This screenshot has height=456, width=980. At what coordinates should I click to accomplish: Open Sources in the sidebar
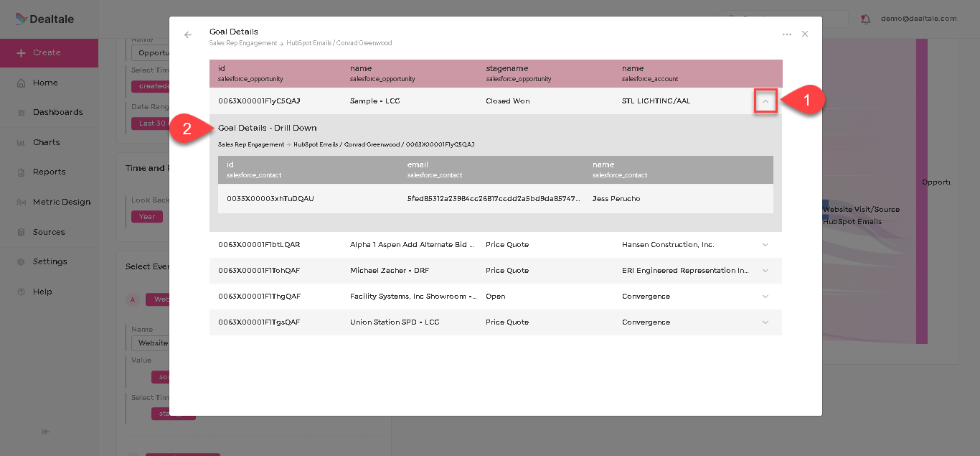click(x=49, y=232)
